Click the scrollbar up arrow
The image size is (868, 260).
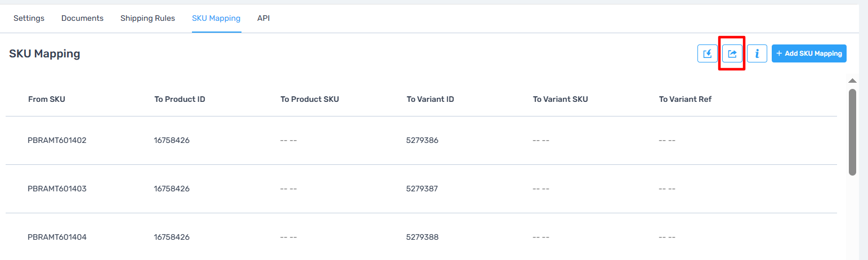[852, 81]
